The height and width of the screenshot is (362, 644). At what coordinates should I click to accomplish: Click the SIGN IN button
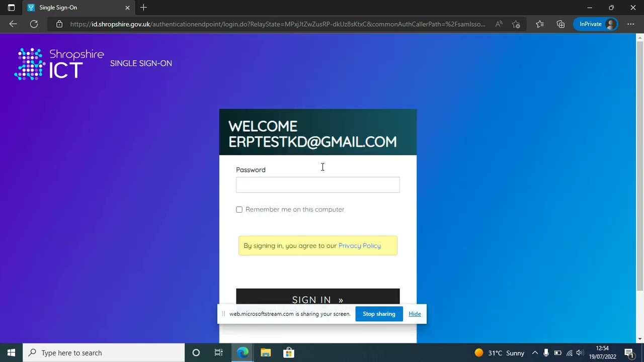318,297
